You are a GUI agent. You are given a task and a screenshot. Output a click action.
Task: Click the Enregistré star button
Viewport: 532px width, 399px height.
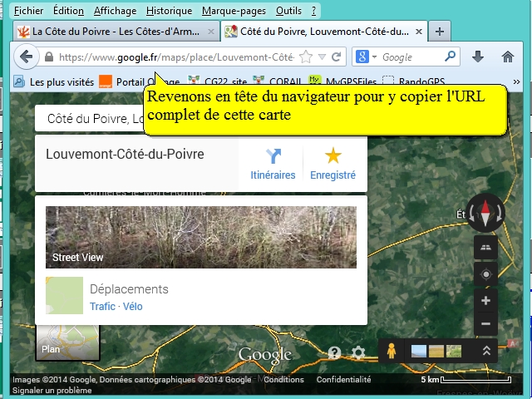click(332, 165)
